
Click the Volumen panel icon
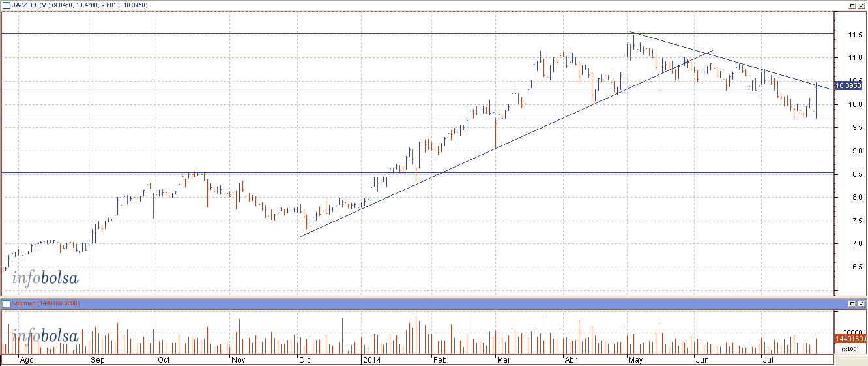6,304
